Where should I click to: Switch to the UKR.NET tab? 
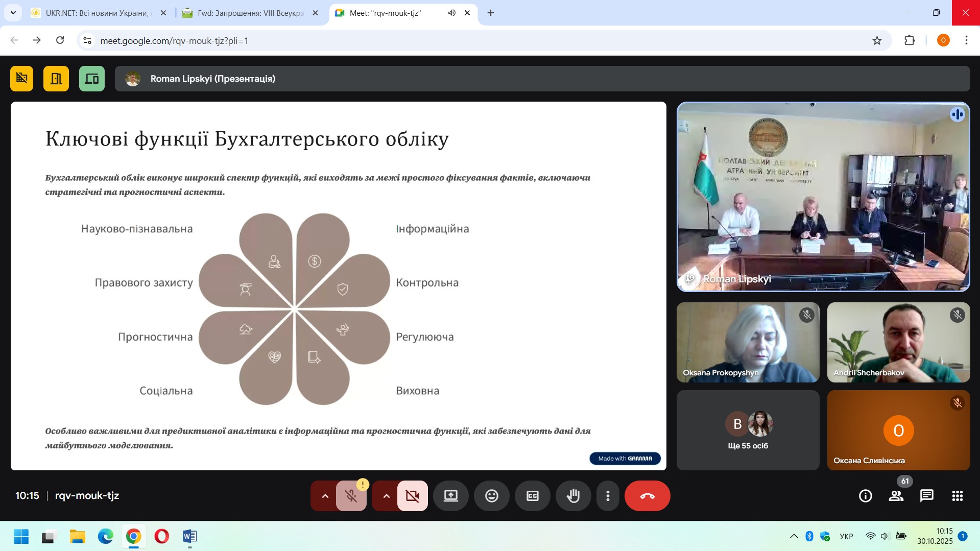[x=96, y=13]
